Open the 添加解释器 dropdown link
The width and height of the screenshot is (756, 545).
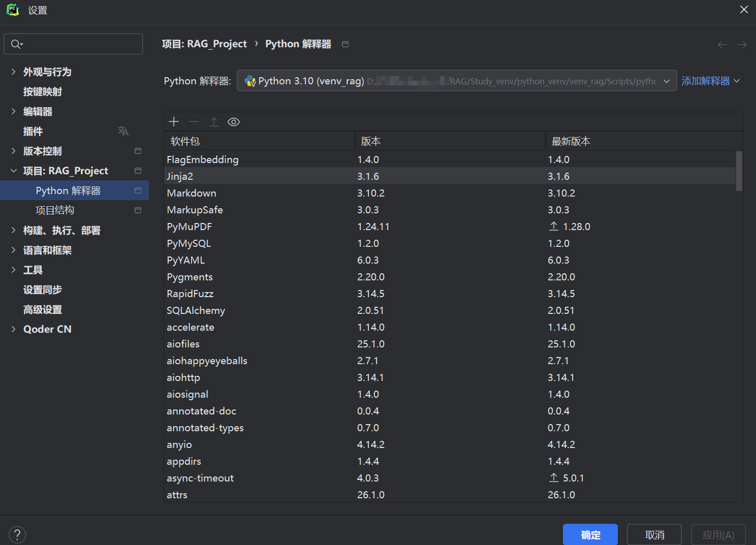(710, 81)
